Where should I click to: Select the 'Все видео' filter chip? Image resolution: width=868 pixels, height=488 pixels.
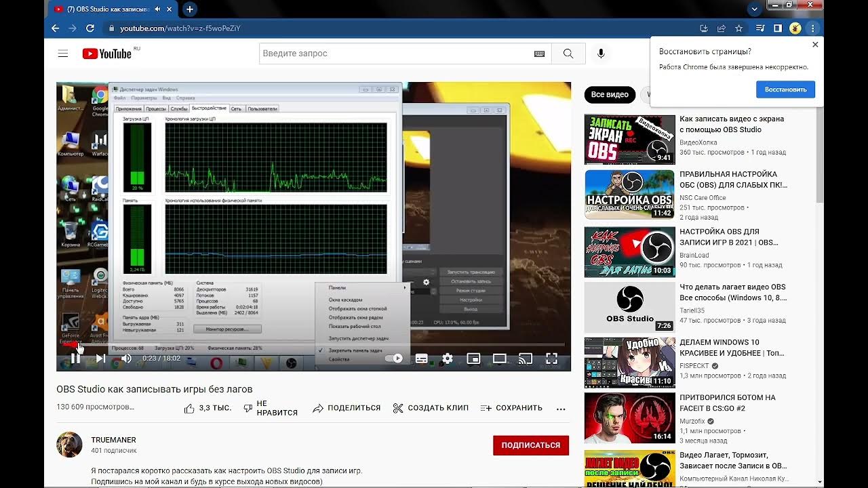tap(610, 94)
